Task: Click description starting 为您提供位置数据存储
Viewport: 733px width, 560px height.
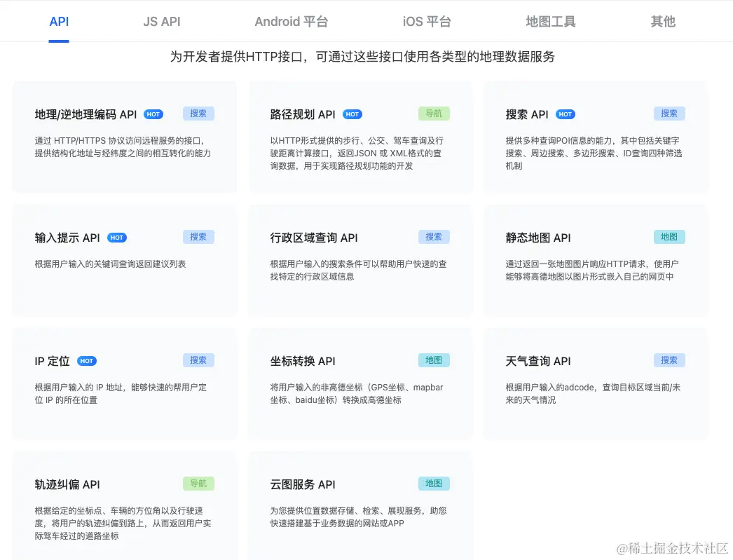Action: [358, 517]
